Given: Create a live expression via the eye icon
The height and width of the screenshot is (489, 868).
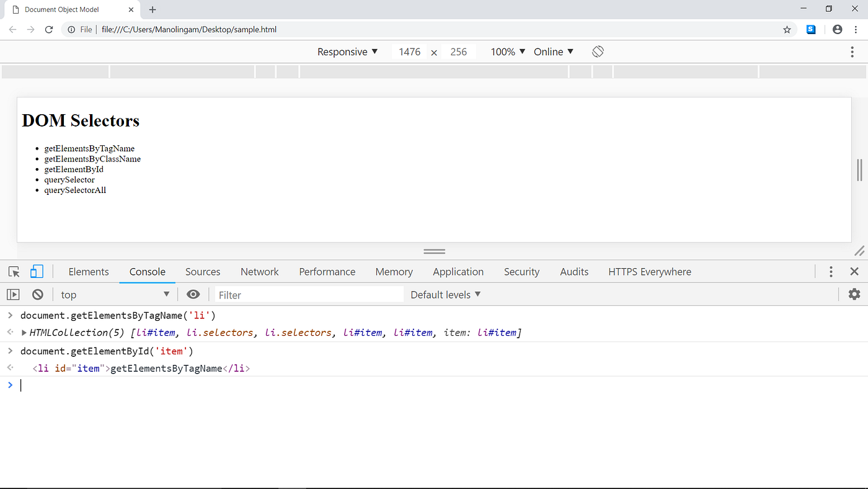Looking at the screenshot, I should pyautogui.click(x=193, y=294).
